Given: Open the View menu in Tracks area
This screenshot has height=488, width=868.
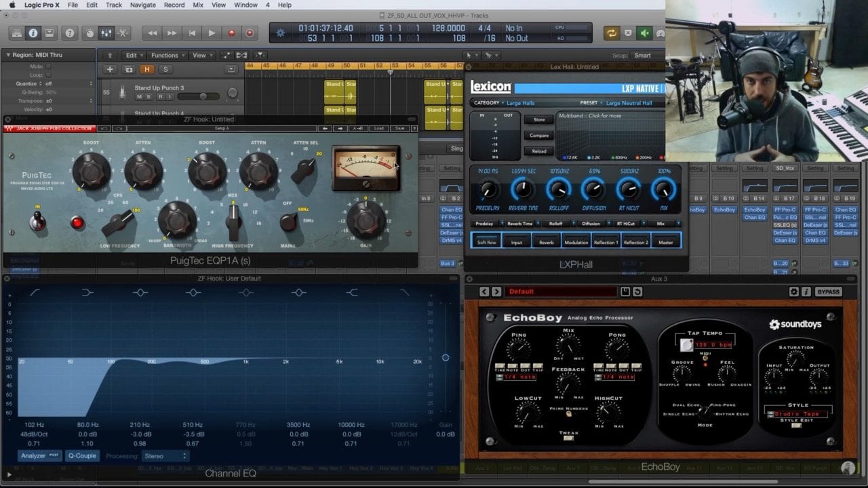Looking at the screenshot, I should click(x=201, y=56).
